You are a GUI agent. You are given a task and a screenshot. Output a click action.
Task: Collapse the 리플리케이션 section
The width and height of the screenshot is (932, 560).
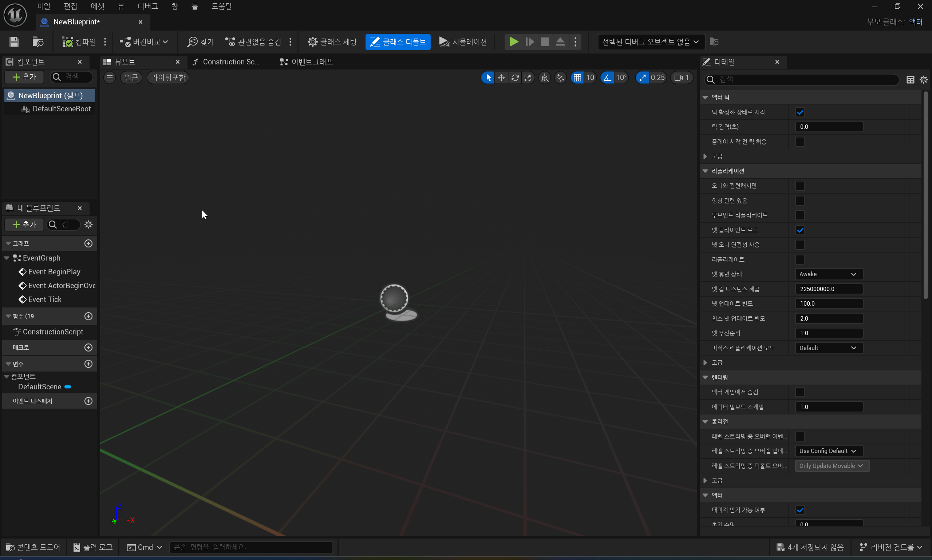tap(705, 171)
